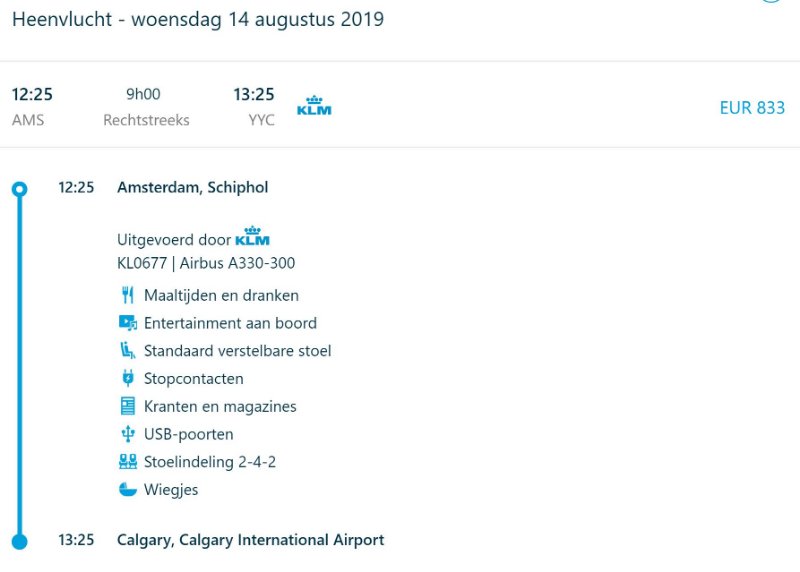The width and height of the screenshot is (800, 572).
Task: Click the Heenvlucht date heading
Action: click(x=198, y=20)
